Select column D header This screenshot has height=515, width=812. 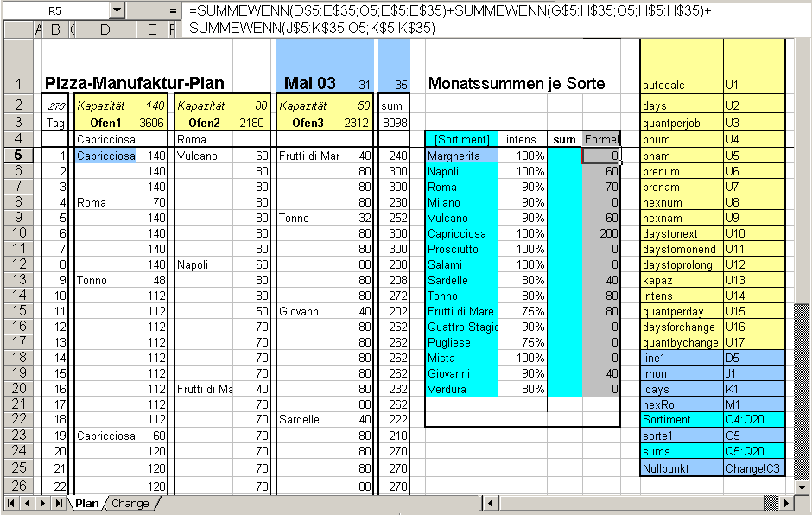click(x=105, y=30)
